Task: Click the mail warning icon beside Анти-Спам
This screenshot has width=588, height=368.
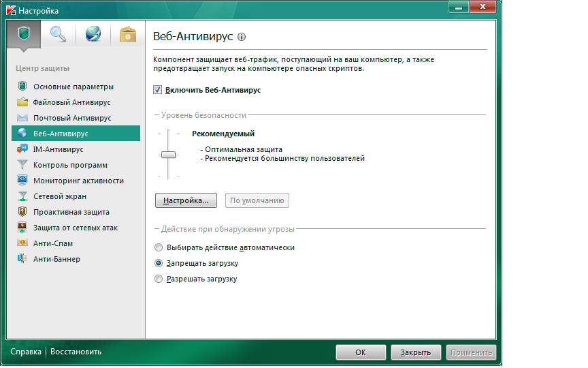Action: (22, 243)
